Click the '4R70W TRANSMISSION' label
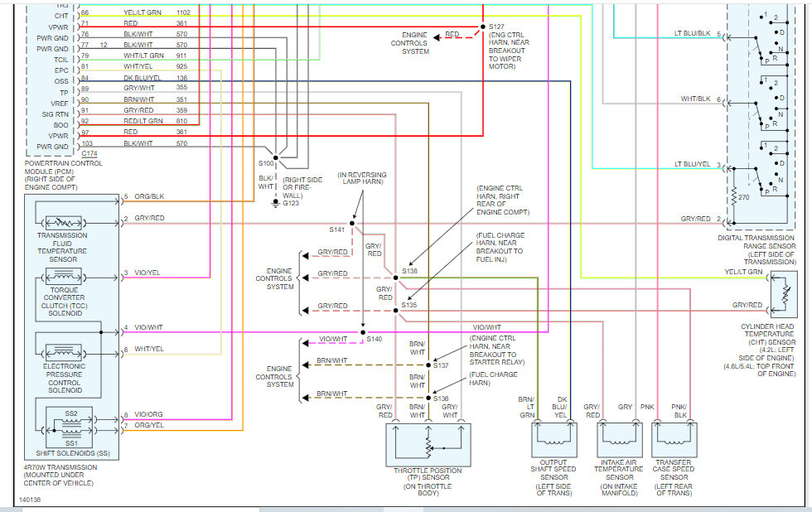 (60, 467)
